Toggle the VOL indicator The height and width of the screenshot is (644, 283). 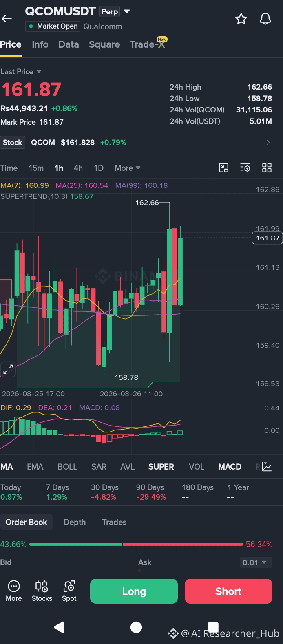196,467
